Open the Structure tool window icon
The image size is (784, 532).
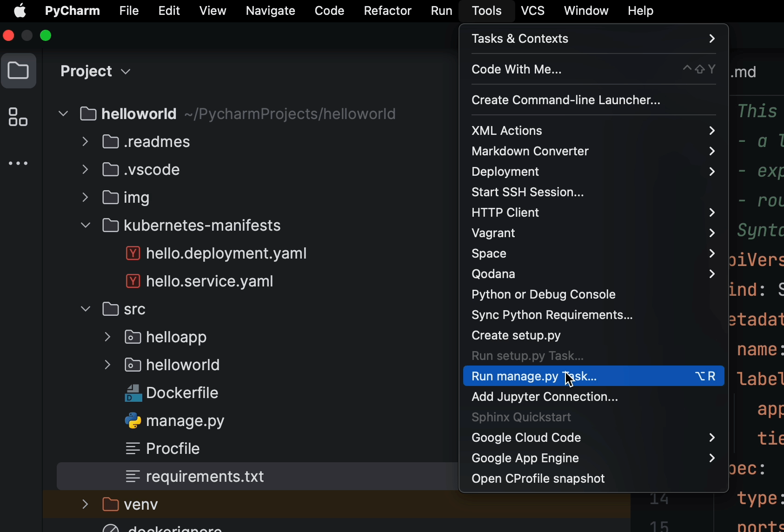18,117
